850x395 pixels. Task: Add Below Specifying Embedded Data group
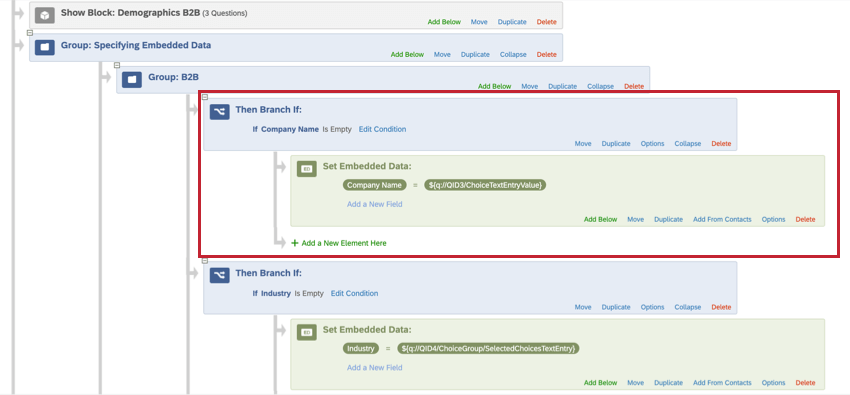tap(407, 55)
